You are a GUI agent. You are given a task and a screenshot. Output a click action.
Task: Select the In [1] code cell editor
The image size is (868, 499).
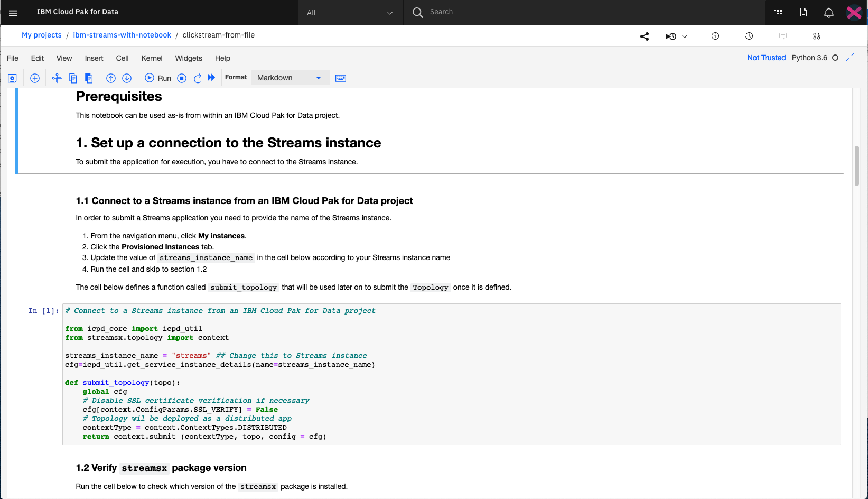452,374
